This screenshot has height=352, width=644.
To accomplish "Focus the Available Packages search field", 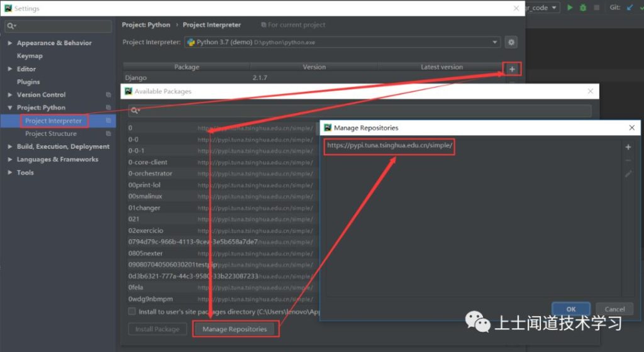I will [x=360, y=111].
